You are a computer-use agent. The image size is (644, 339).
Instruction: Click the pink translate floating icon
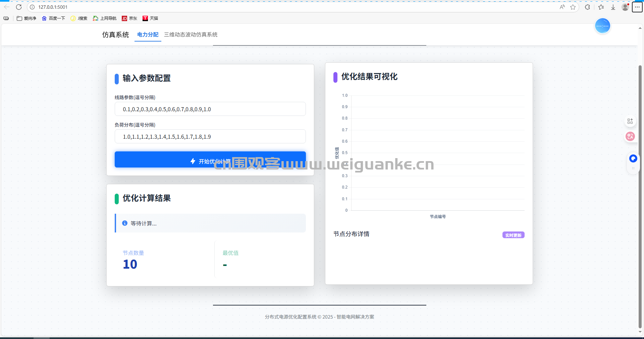(630, 136)
